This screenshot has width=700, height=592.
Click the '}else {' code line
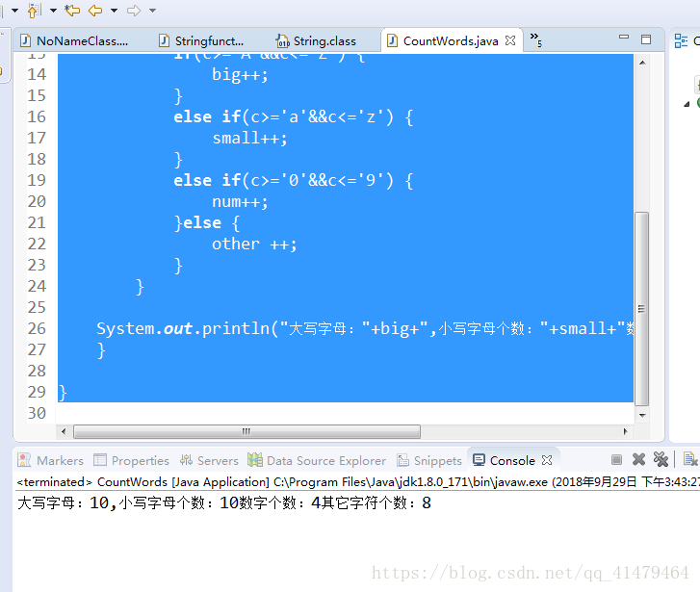[207, 222]
